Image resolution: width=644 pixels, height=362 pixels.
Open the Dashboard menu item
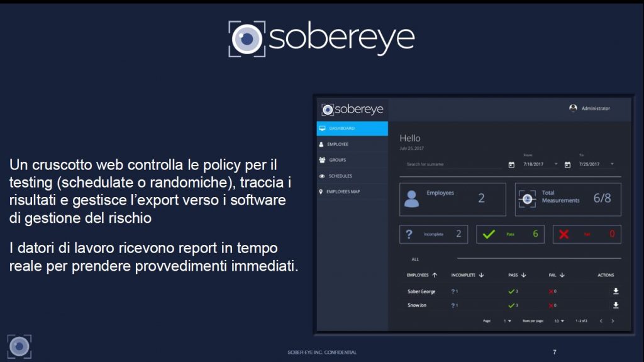[352, 128]
